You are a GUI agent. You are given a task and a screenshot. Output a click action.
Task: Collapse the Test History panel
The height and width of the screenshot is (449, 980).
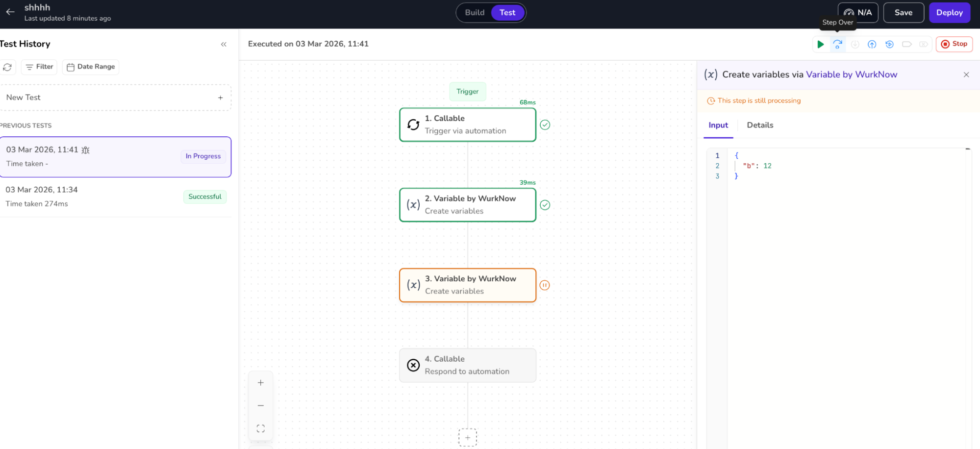224,44
